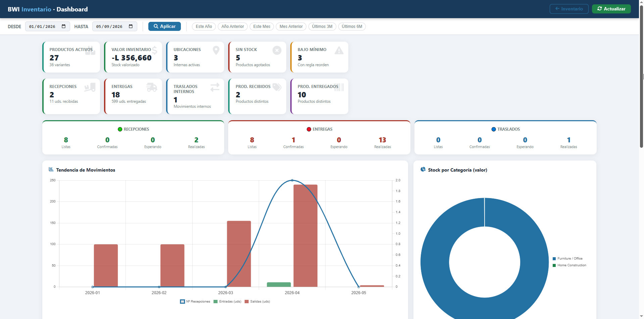Choose the Este Mes filter
Image resolution: width=644 pixels, height=319 pixels.
(262, 27)
